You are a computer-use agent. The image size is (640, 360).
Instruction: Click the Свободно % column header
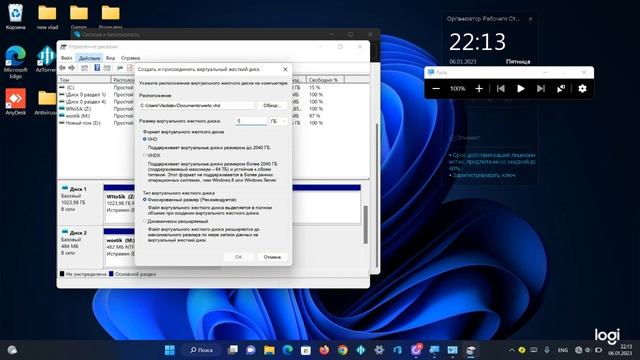325,80
